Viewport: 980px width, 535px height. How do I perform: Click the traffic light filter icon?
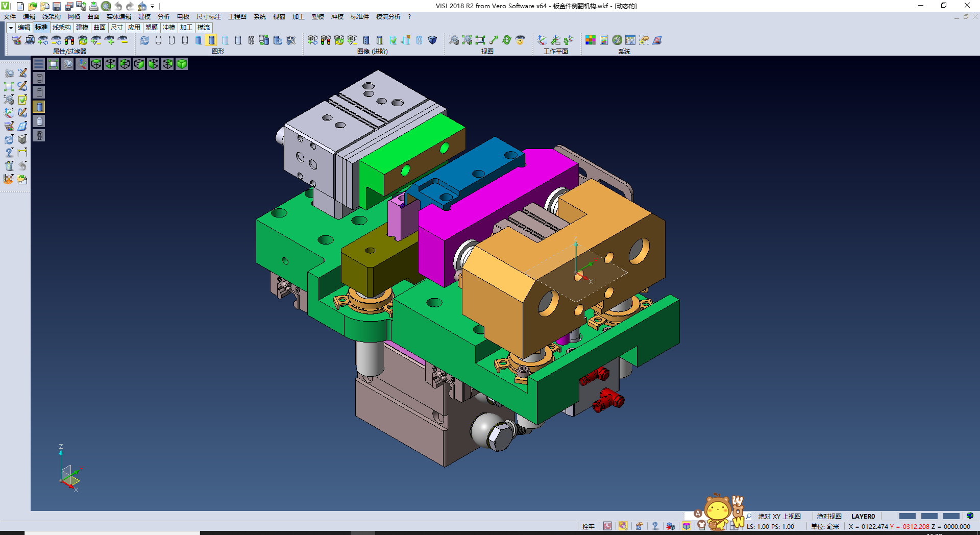[x=69, y=40]
